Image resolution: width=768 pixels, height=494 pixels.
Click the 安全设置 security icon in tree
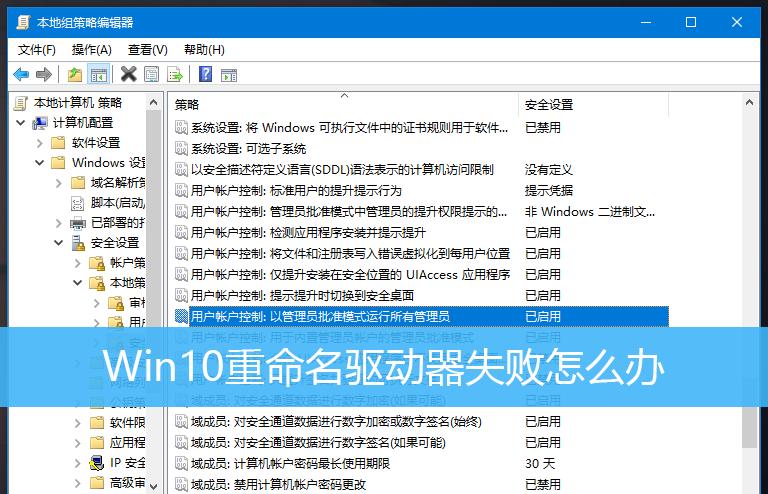(78, 243)
